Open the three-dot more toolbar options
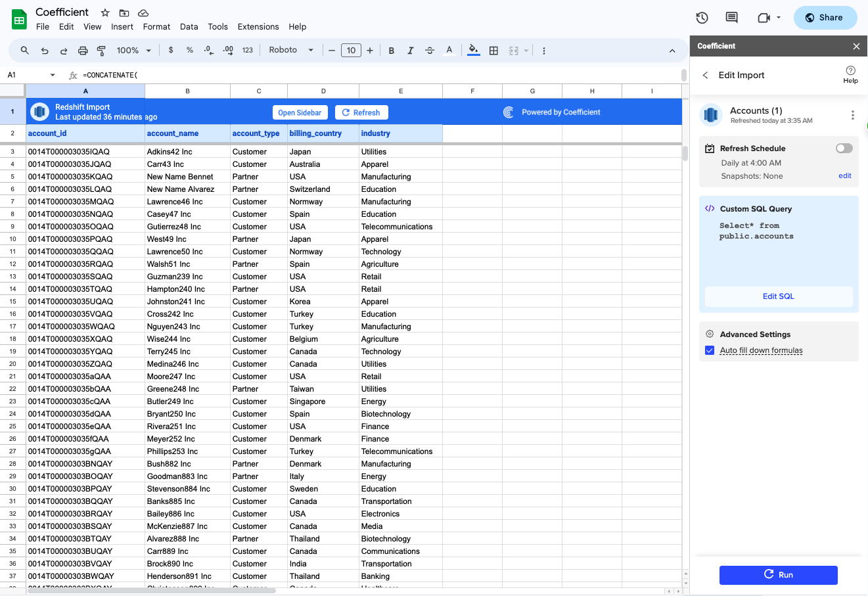 tap(544, 51)
